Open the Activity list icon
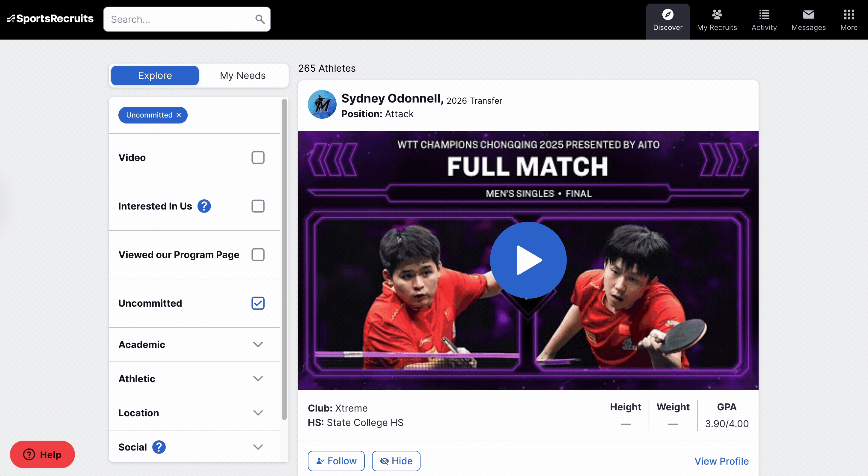This screenshot has height=476, width=868. coord(764,14)
